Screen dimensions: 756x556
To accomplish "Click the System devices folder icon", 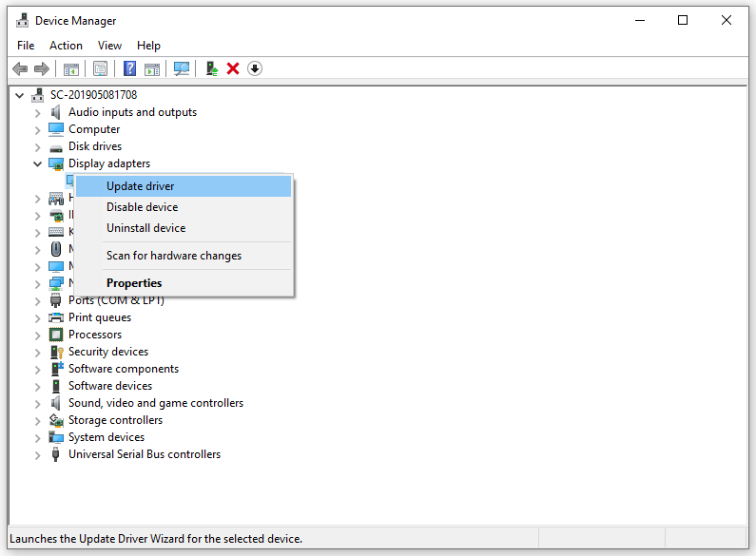I will tap(56, 437).
